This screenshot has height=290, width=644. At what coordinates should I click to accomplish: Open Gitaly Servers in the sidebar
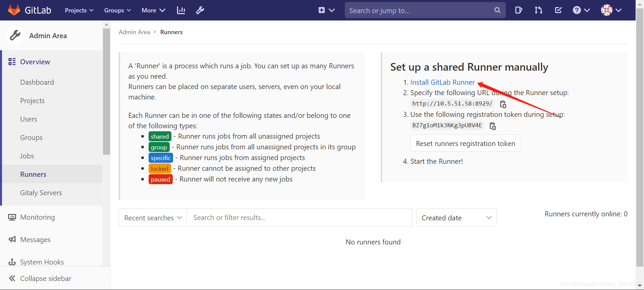coord(41,193)
